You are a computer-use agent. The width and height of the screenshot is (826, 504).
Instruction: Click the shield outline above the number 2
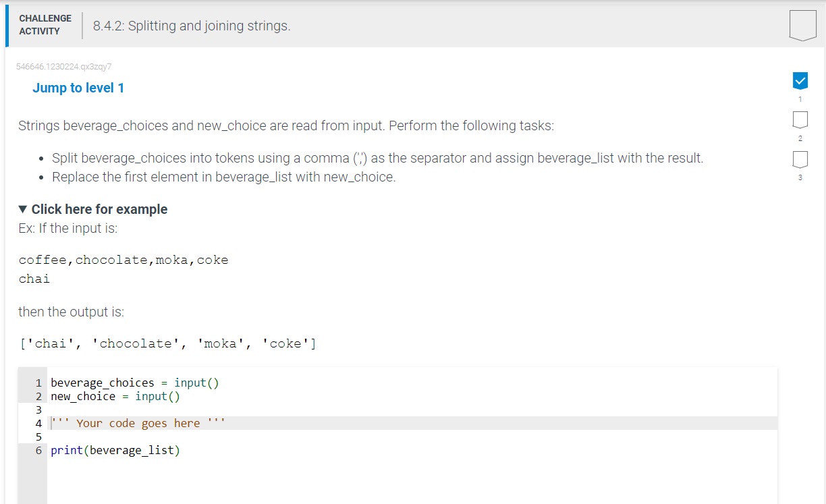pos(800,119)
